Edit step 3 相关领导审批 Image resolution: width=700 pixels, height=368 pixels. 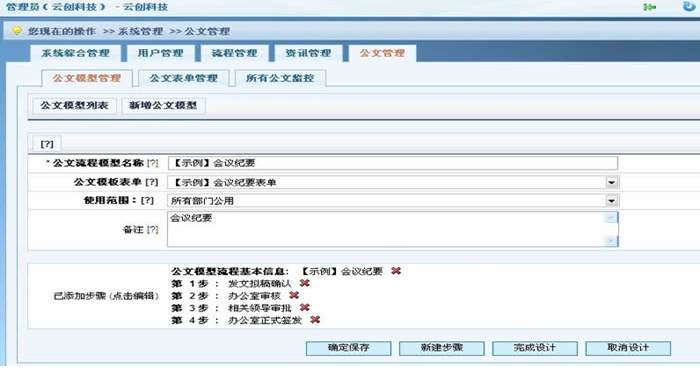point(259,308)
